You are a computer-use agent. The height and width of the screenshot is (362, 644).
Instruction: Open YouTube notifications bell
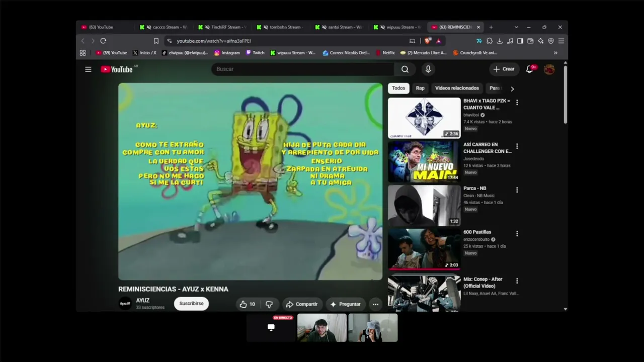pyautogui.click(x=529, y=69)
